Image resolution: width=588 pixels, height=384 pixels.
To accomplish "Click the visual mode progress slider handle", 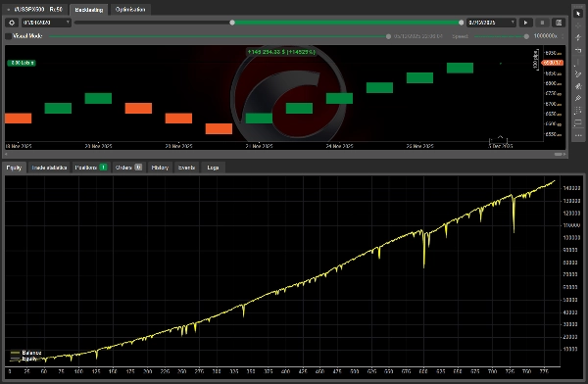I will pos(388,36).
